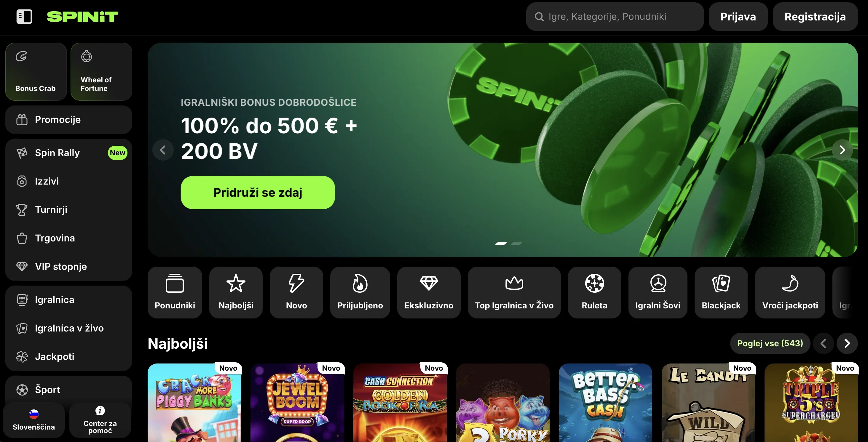Open the Wheel of Fortune

pyautogui.click(x=101, y=71)
